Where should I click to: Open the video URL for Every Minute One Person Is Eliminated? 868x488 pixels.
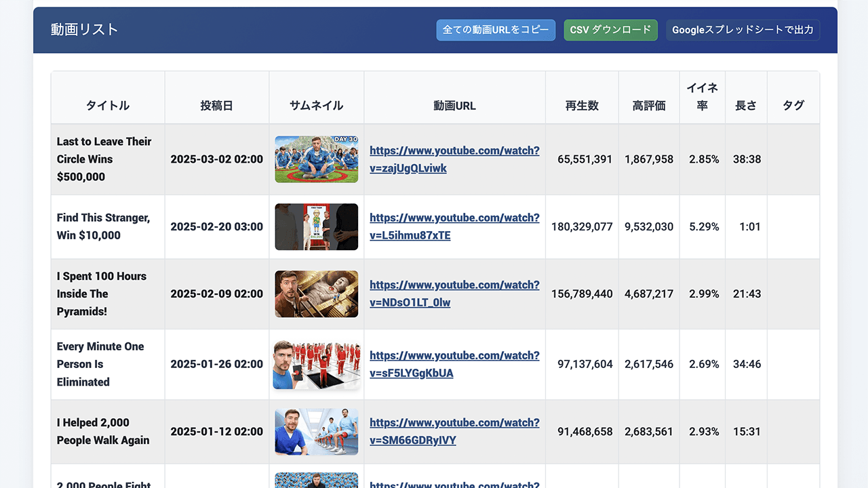454,364
